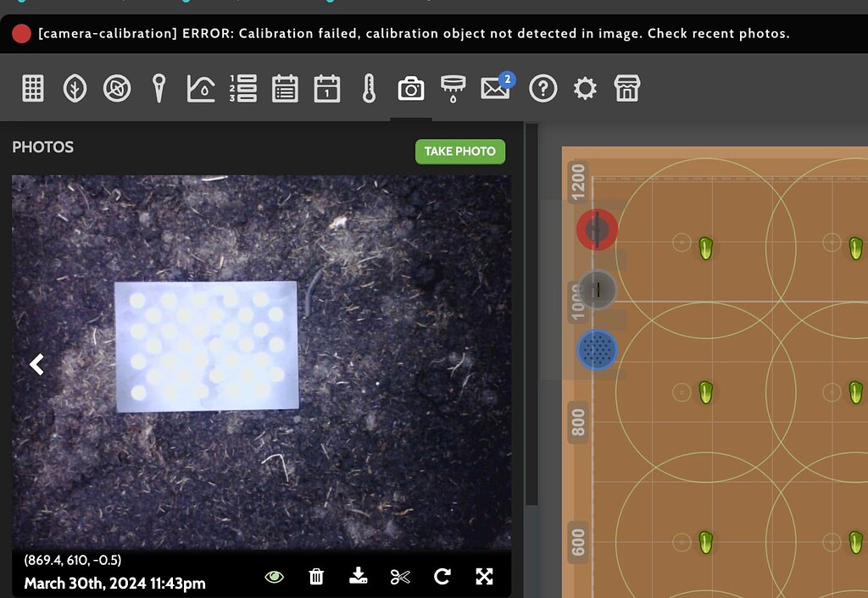Toggle photo visibility with the green eye icon
Screen dimensions: 868x598
(273, 576)
